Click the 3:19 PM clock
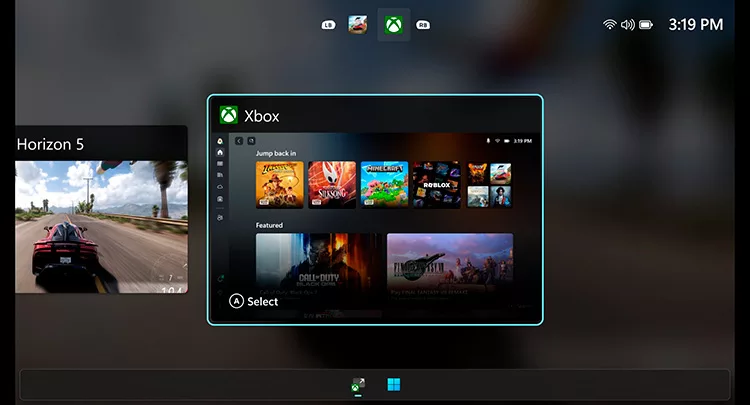Screen dimensions: 750x405 click(x=695, y=24)
